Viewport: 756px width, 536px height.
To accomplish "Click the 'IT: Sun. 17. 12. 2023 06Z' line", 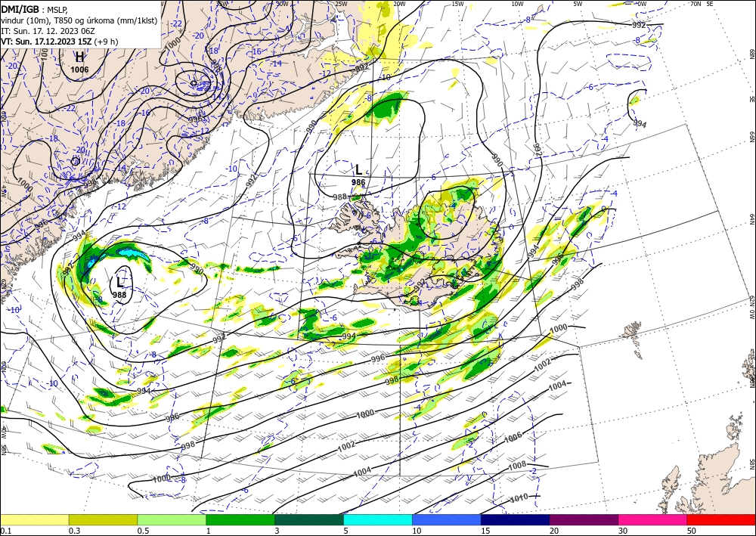I will pyautogui.click(x=48, y=31).
